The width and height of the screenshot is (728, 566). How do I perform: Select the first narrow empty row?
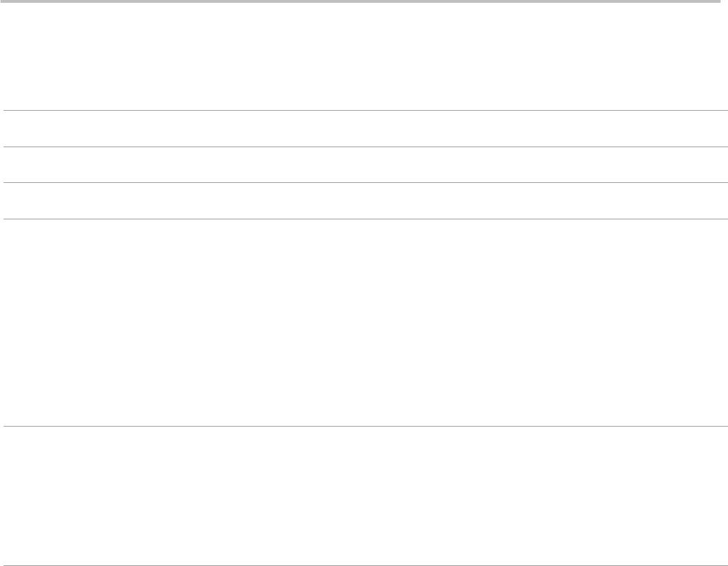click(x=365, y=129)
